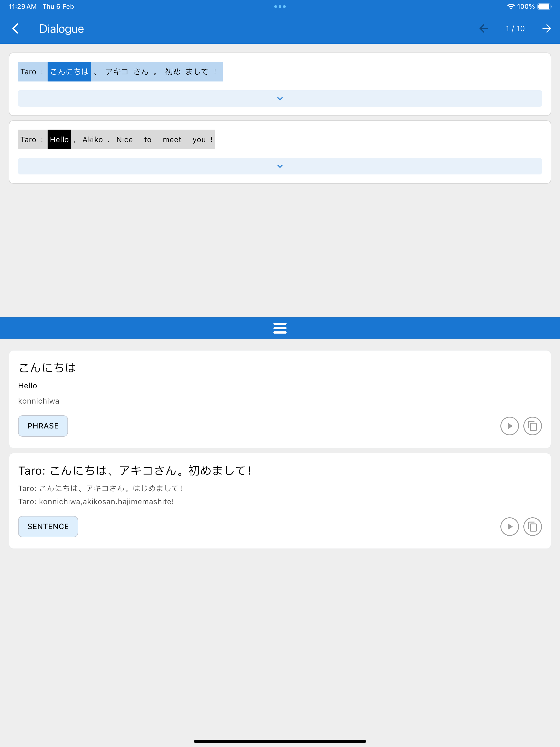
Task: Tap the romaji sentence konnichiwa,akikosan.hajimemashite!
Action: pos(96,501)
